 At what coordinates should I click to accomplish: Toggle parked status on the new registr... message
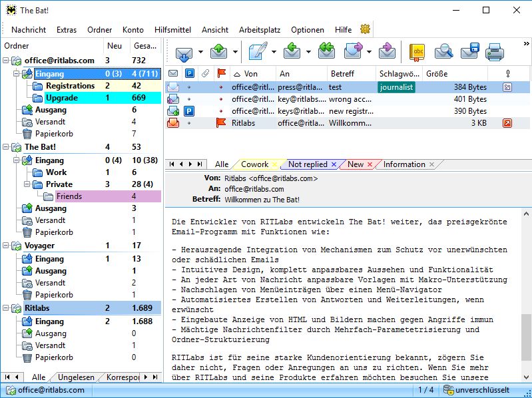[x=189, y=111]
